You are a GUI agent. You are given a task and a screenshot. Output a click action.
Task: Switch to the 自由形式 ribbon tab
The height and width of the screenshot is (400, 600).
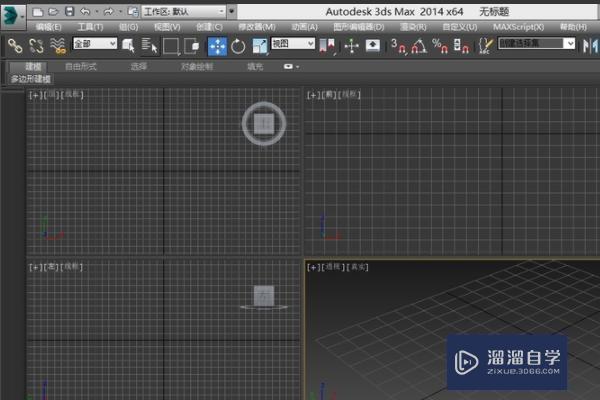[x=81, y=67]
